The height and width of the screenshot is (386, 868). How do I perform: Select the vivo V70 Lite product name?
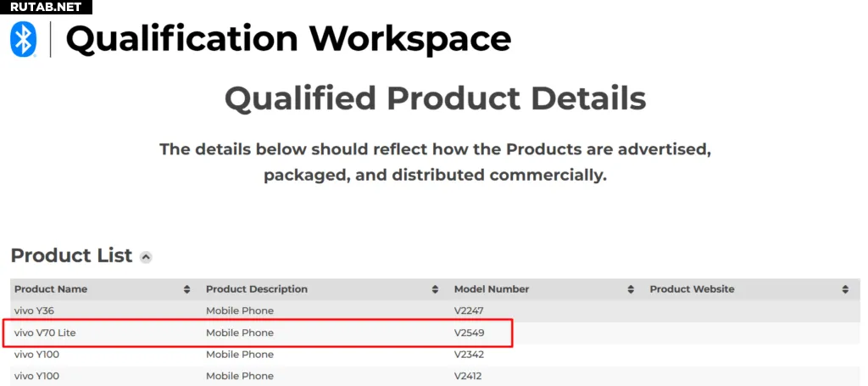pos(45,333)
